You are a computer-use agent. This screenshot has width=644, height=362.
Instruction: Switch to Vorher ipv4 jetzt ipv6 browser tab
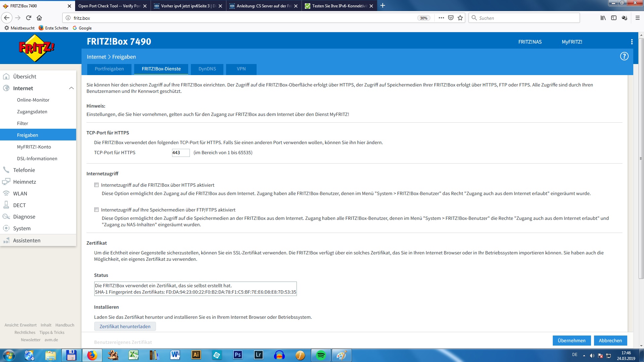coord(188,6)
